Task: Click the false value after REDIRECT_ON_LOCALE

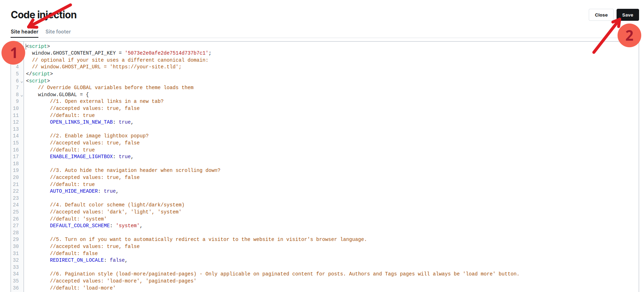Action: pos(117,260)
